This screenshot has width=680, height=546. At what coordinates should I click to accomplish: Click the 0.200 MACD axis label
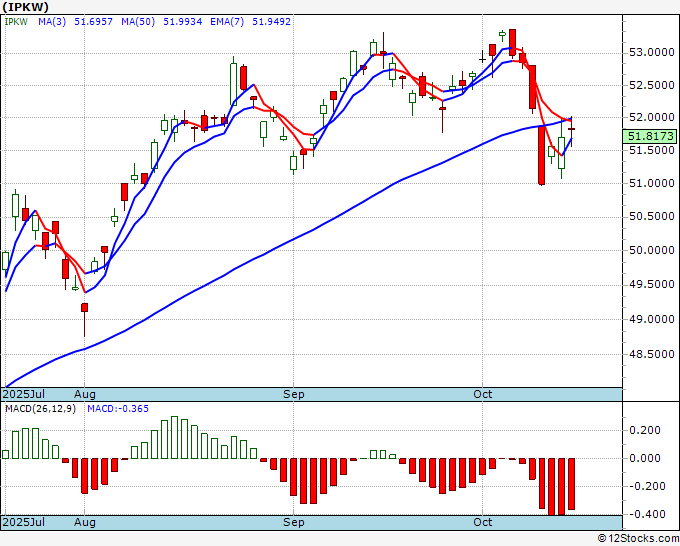point(647,430)
